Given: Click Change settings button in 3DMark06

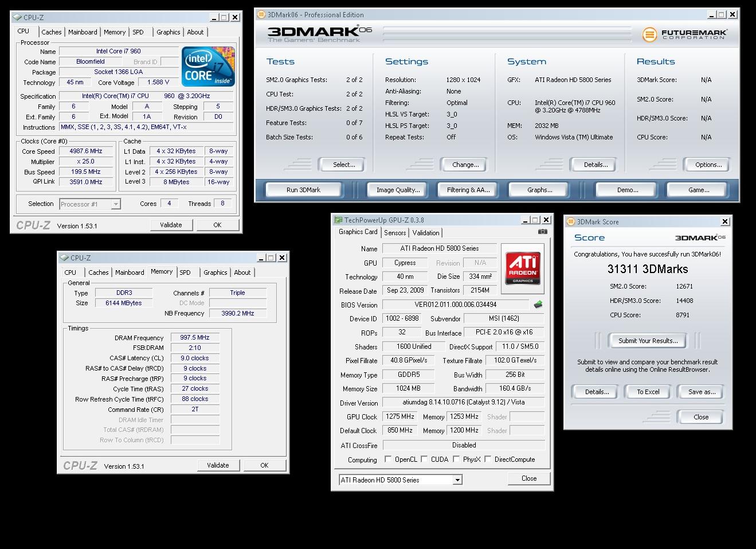Looking at the screenshot, I should (465, 165).
